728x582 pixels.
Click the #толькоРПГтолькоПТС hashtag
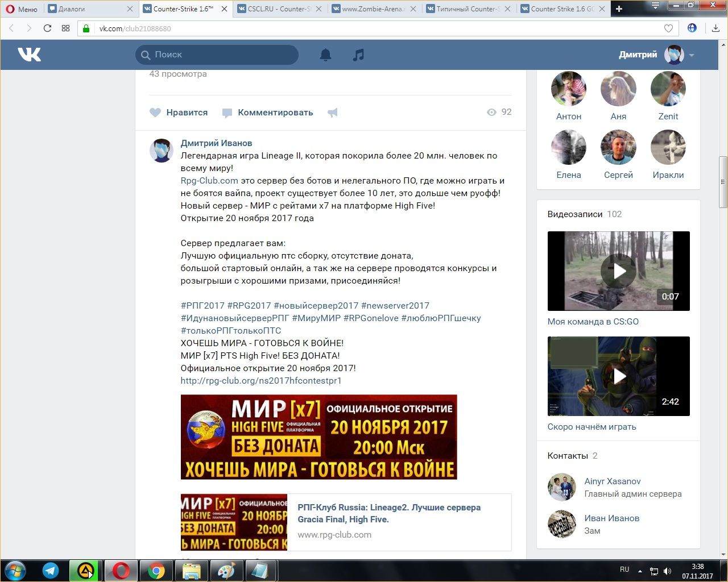231,331
